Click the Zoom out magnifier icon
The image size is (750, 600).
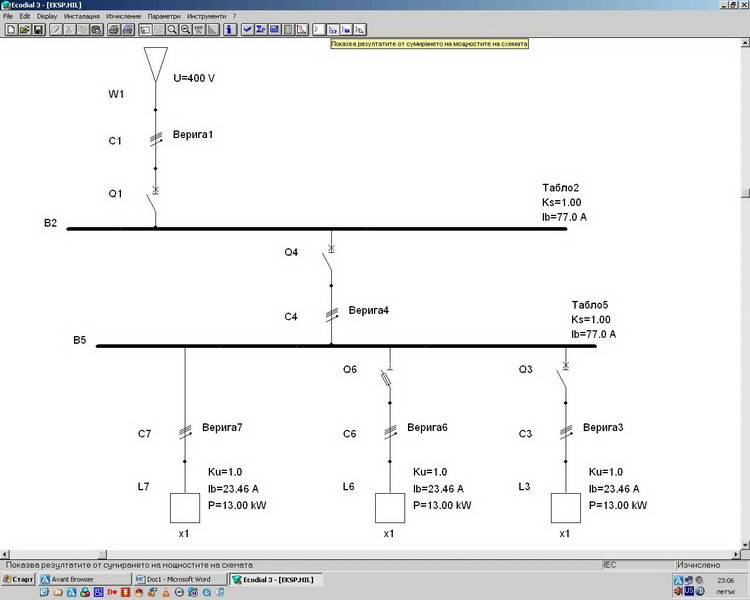pyautogui.click(x=186, y=30)
